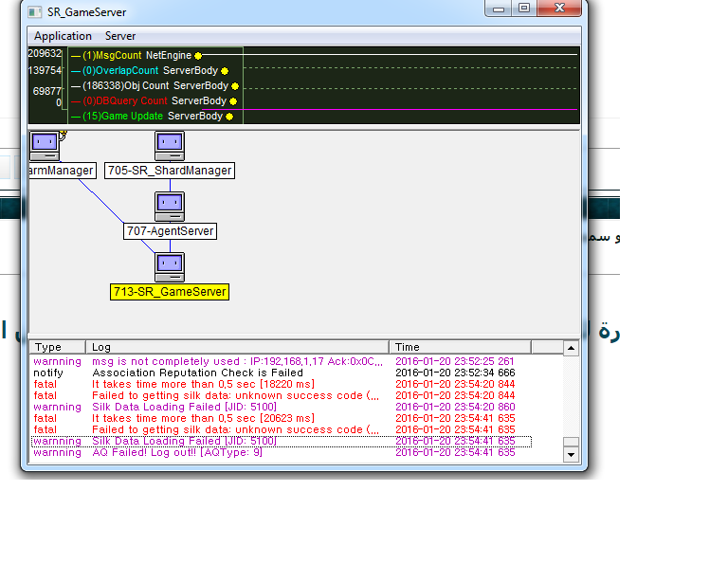
Task: Select Silk Data Loading Failed row at 23:54:41 635
Action: [281, 441]
